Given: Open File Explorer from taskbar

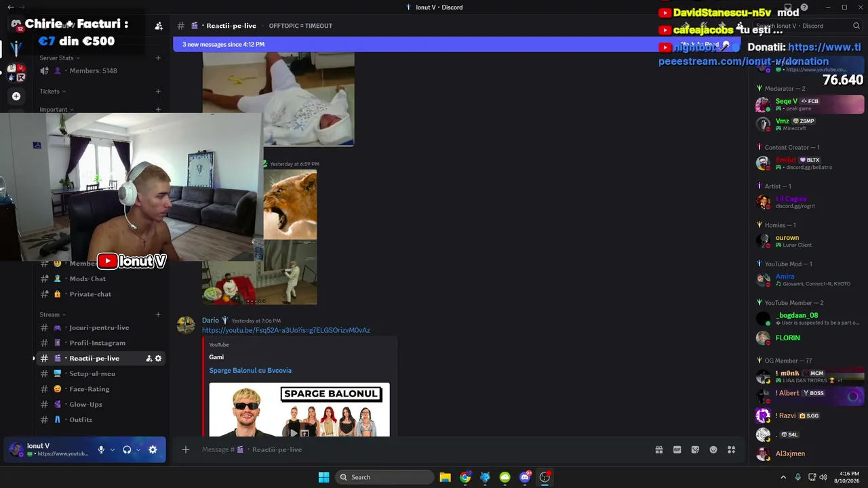Looking at the screenshot, I should 445,477.
